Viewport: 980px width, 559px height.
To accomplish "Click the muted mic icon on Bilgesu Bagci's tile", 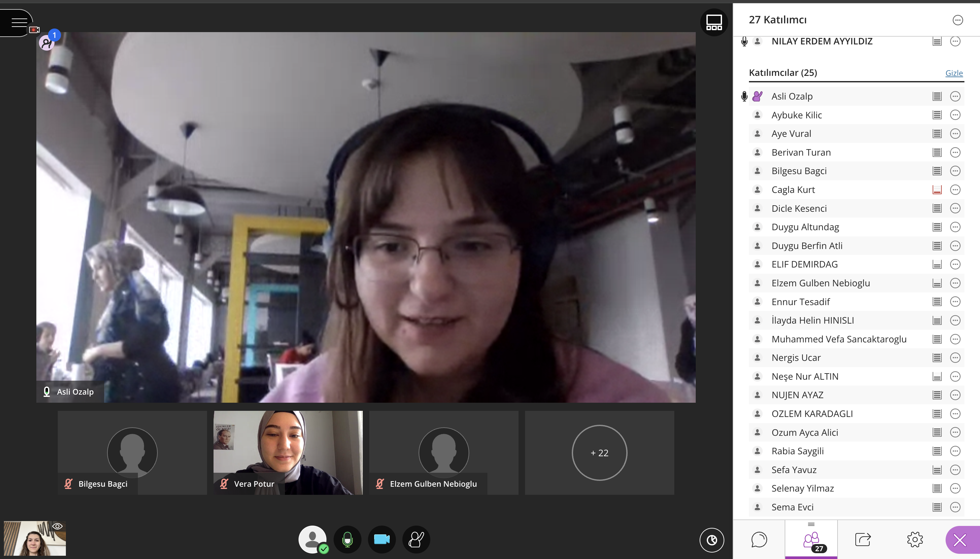I will click(x=68, y=484).
